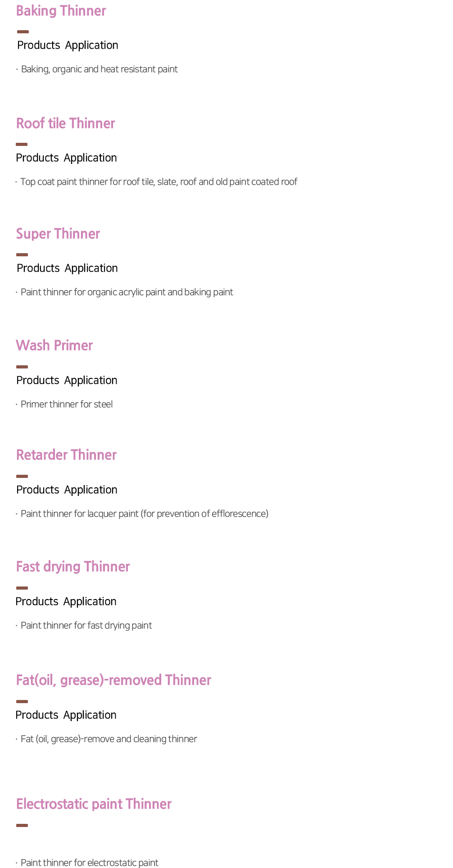The height and width of the screenshot is (868, 453).
Task: Click the top coat paint thinner description
Action: tap(159, 182)
